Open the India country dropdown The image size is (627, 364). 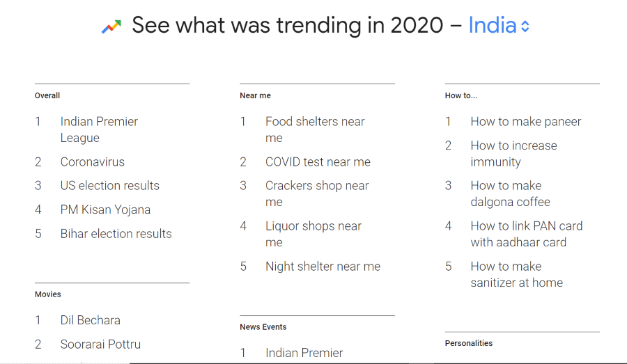click(499, 26)
